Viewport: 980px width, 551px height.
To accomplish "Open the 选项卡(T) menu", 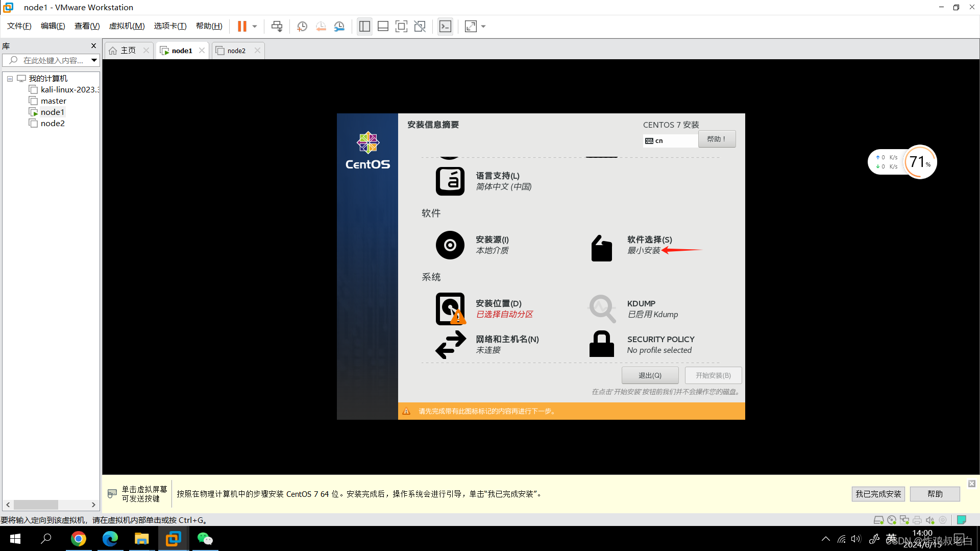I will [170, 26].
